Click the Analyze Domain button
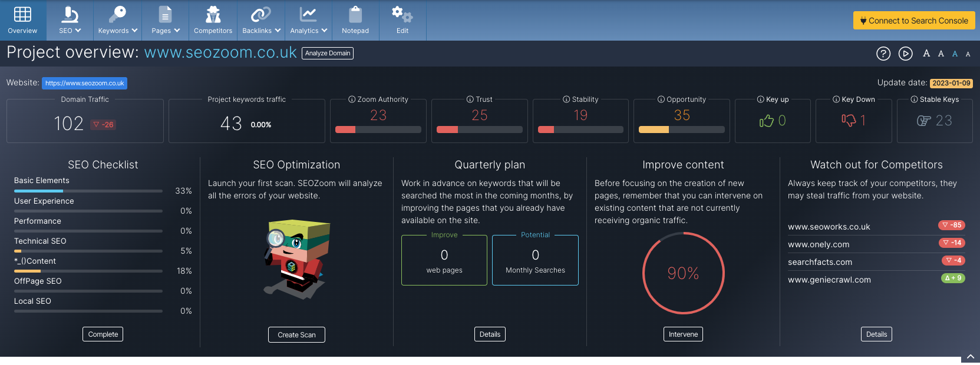The width and height of the screenshot is (980, 365). coord(328,53)
